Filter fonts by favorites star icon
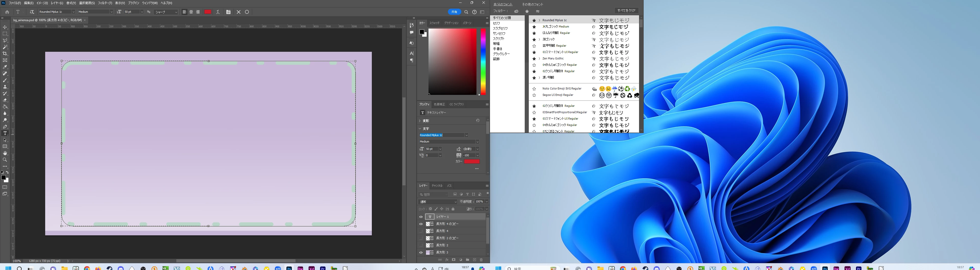This screenshot has width=980, height=270. pos(527,11)
